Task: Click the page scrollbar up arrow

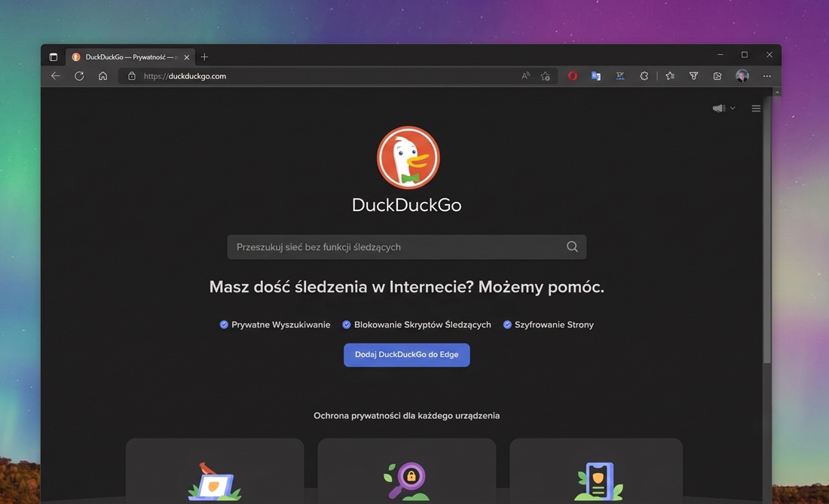Action: point(777,92)
